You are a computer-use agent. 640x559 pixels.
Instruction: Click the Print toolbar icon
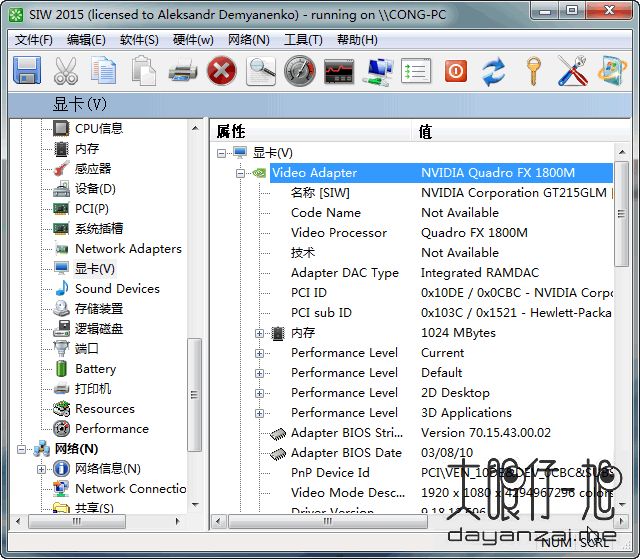point(183,71)
